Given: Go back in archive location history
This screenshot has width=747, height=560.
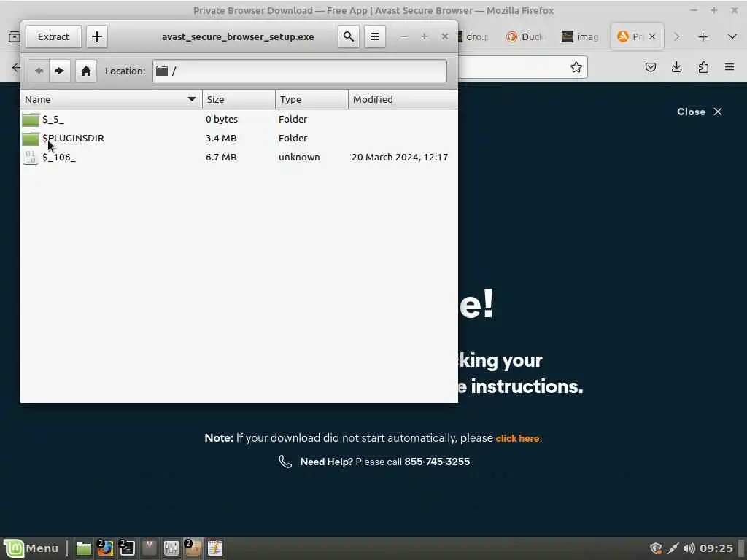Looking at the screenshot, I should [x=39, y=71].
